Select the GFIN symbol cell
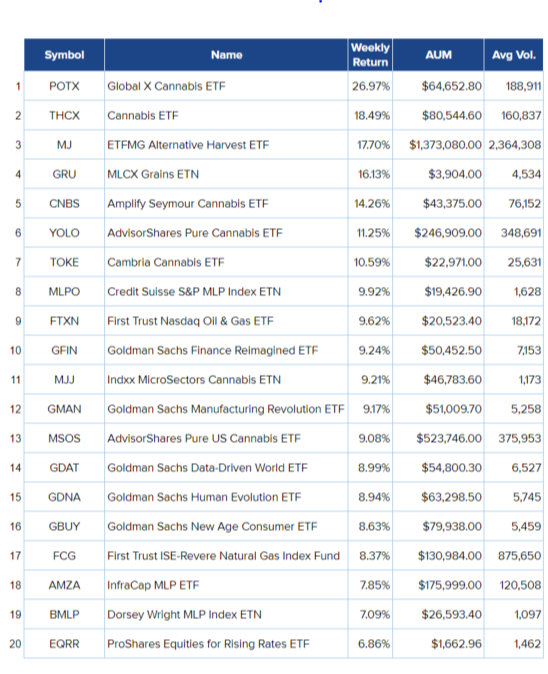The height and width of the screenshot is (674, 548). click(64, 350)
